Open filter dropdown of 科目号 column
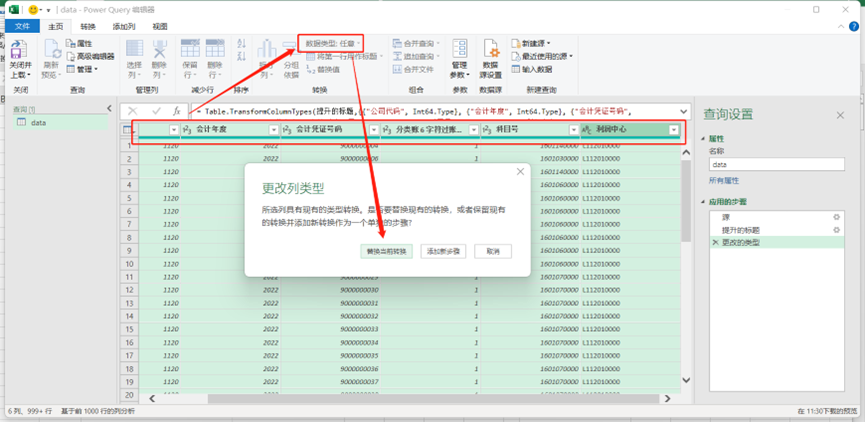This screenshot has width=865, height=422. tap(574, 130)
